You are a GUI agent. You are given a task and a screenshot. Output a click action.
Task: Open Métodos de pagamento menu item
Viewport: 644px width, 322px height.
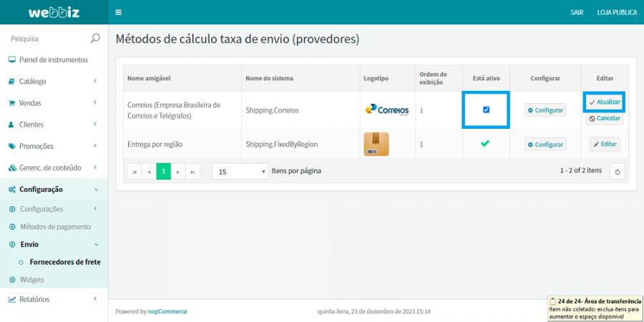(55, 226)
